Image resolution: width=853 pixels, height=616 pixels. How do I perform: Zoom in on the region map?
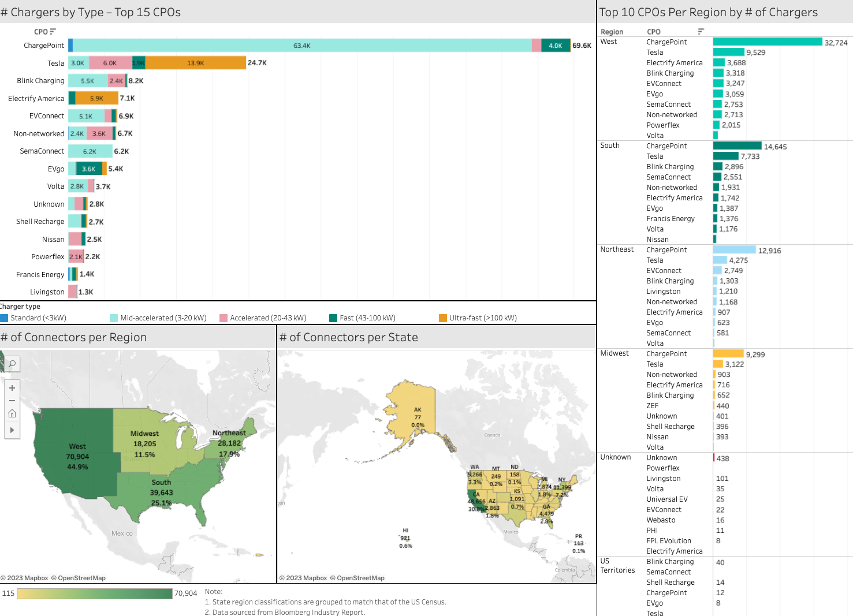pyautogui.click(x=12, y=388)
